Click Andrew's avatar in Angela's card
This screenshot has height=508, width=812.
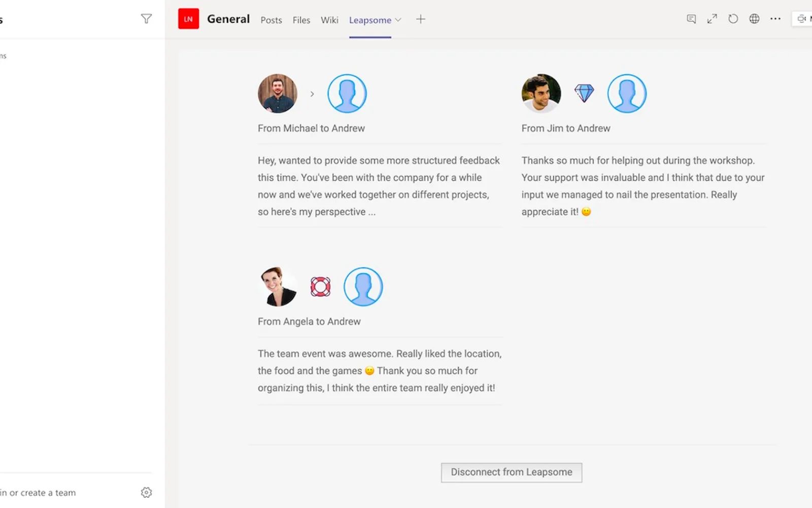363,287
